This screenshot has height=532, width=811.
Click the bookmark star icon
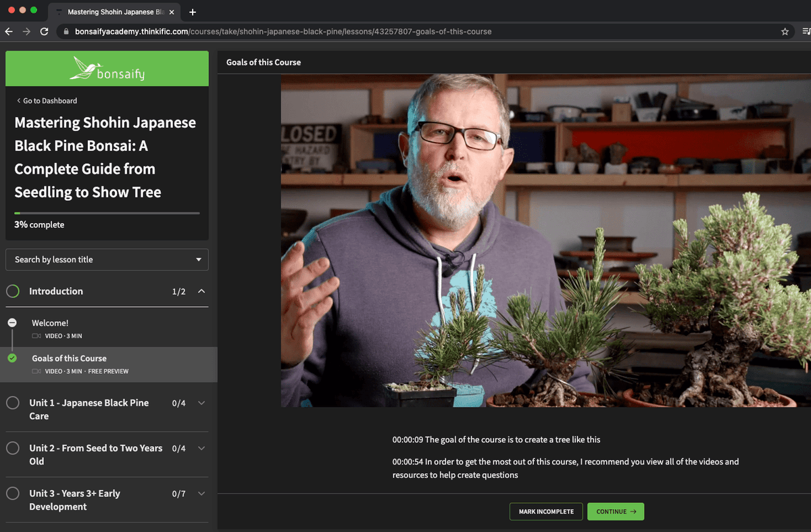[x=783, y=31]
